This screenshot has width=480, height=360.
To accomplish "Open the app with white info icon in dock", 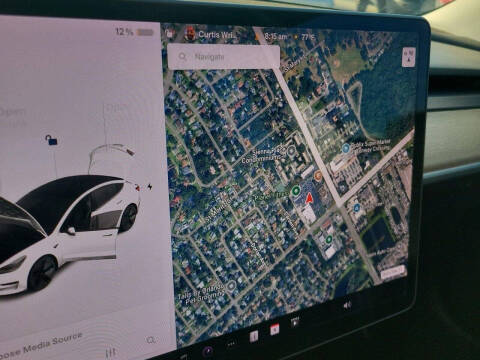I will [254, 336].
